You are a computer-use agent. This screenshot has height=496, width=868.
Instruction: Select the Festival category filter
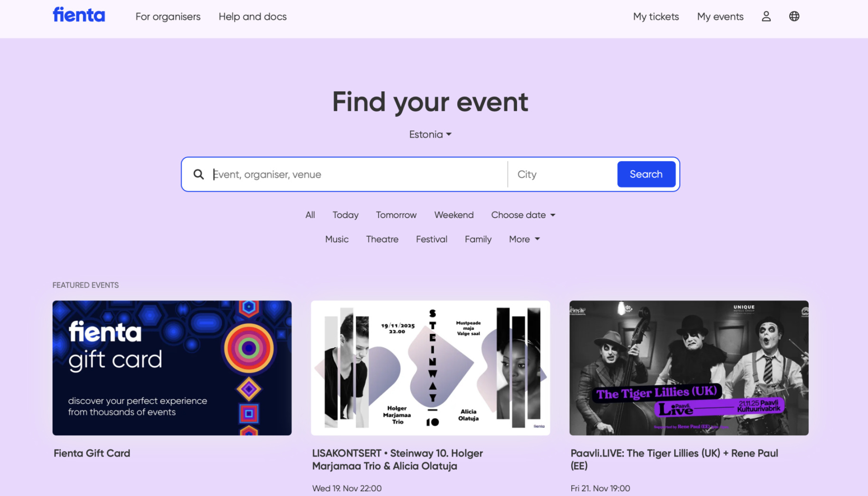[431, 239]
